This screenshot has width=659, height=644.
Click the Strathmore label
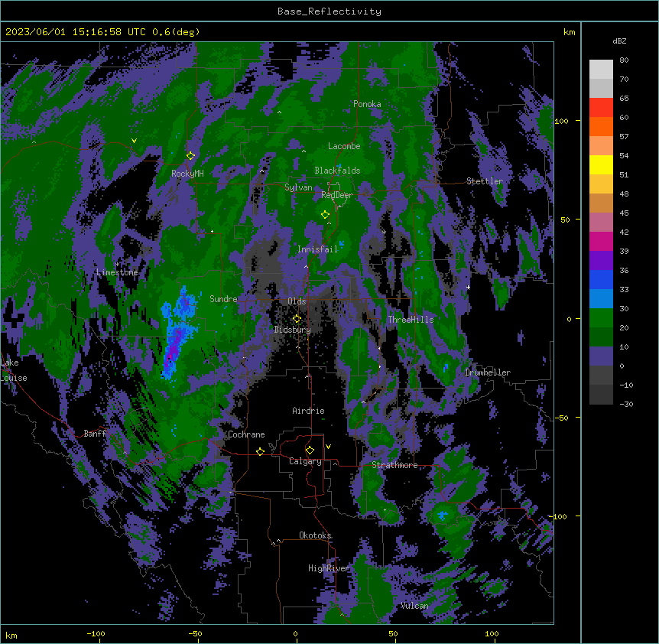(394, 465)
